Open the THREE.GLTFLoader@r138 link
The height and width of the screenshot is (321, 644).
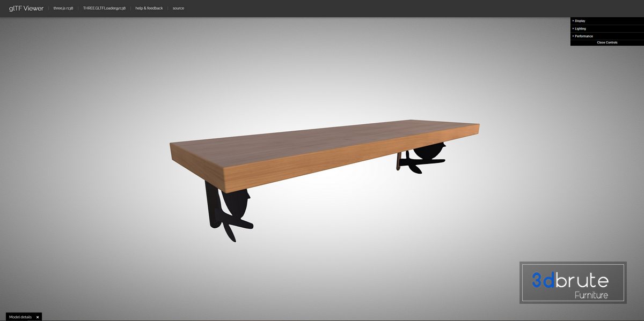pos(104,9)
